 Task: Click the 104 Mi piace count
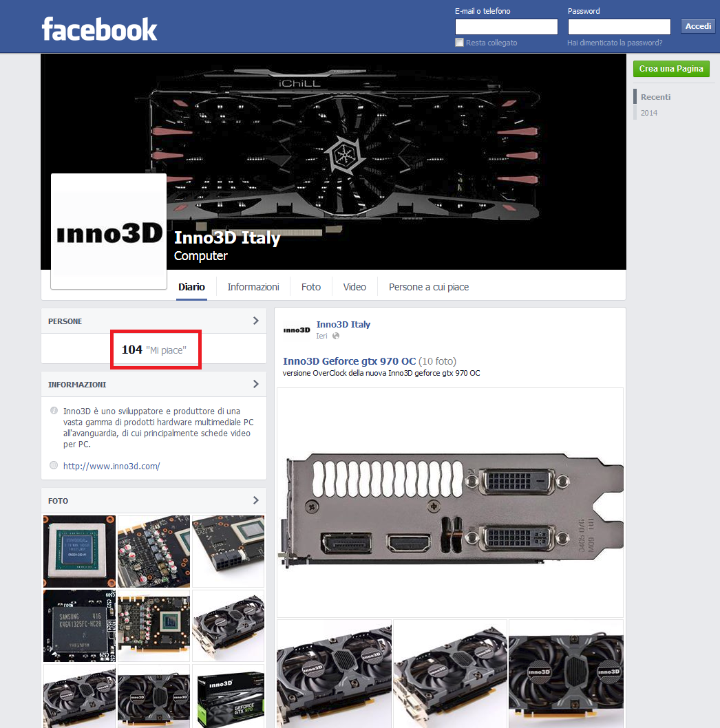click(153, 350)
